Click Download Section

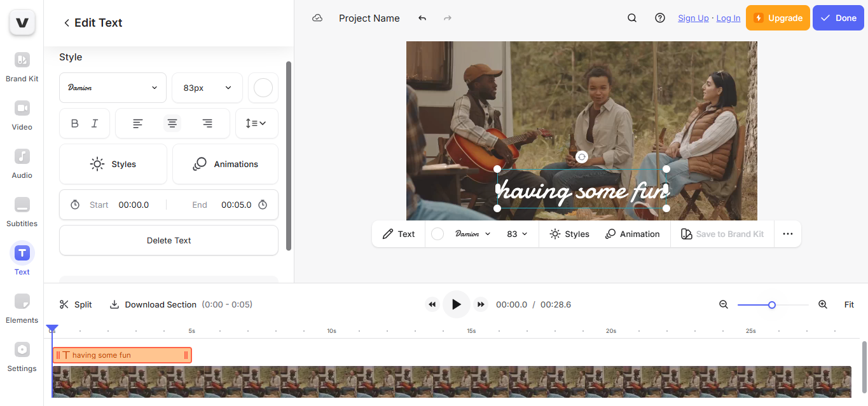[153, 305]
